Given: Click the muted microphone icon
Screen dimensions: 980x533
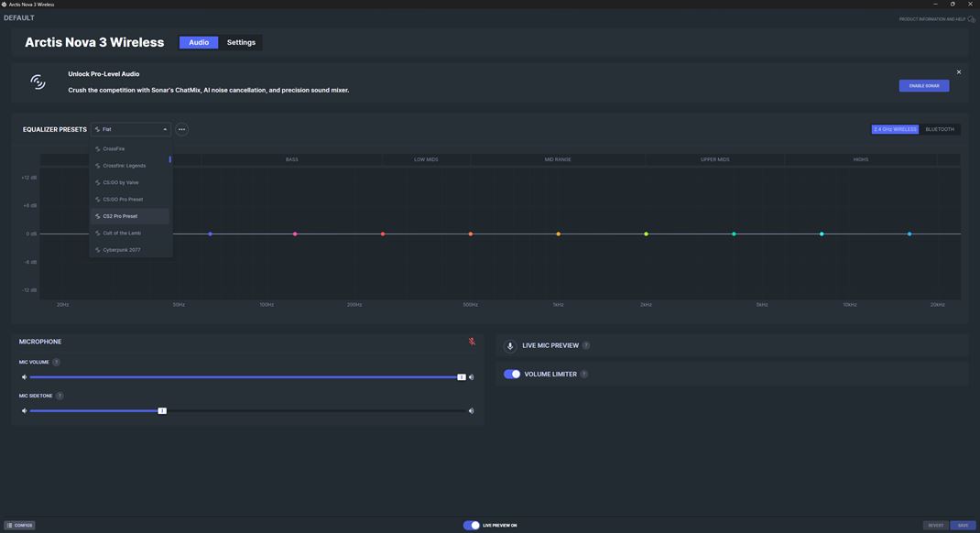Looking at the screenshot, I should [472, 342].
